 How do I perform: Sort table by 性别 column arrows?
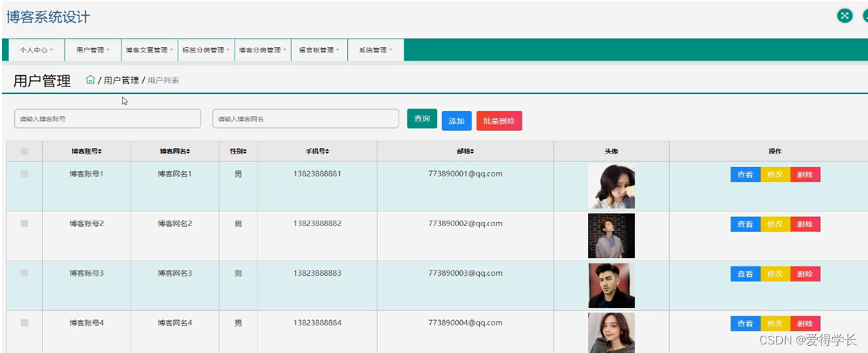click(245, 151)
